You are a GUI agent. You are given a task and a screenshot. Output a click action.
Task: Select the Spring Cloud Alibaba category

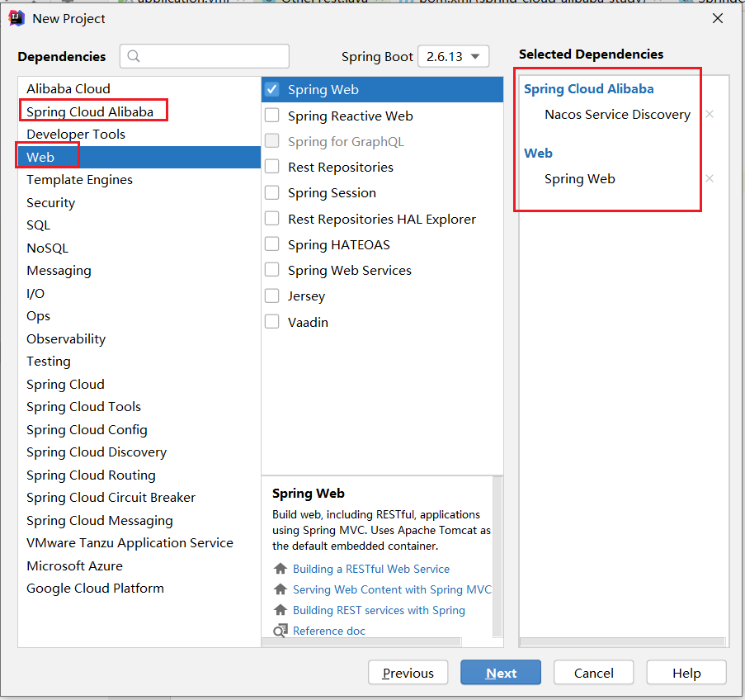139,111
